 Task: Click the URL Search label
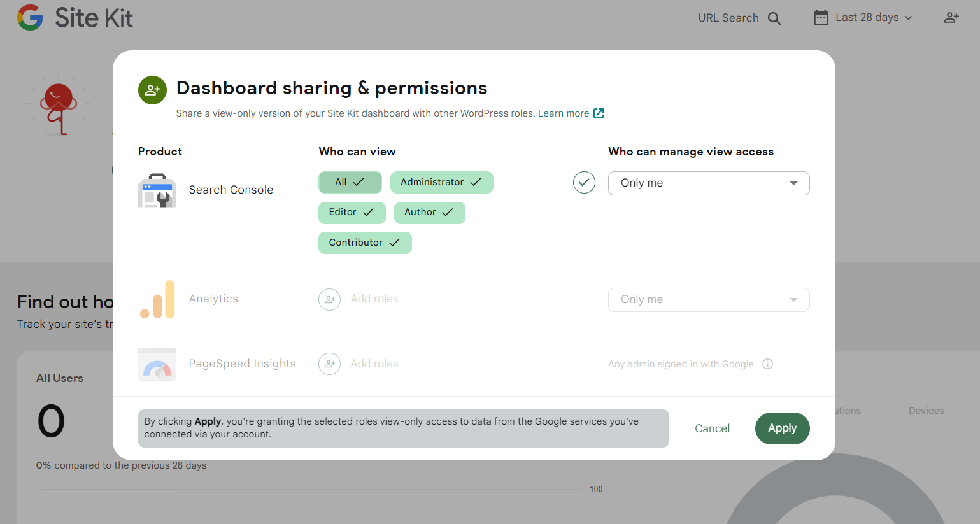[728, 18]
